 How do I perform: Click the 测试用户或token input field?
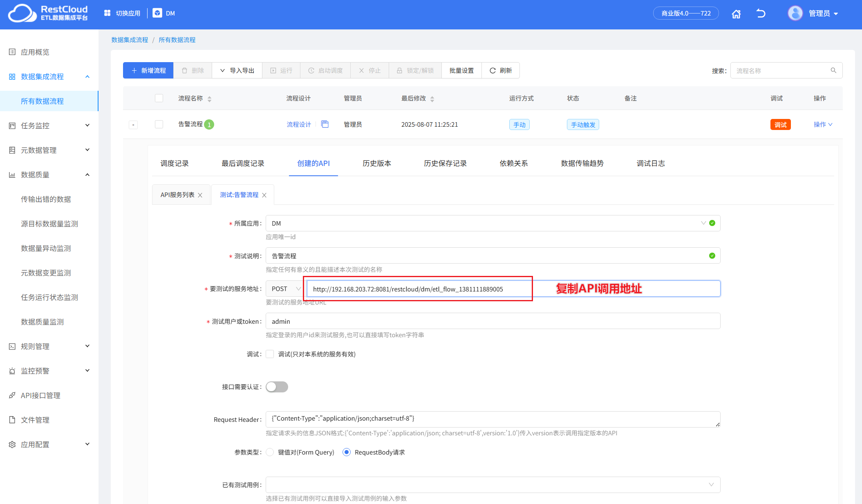click(493, 321)
